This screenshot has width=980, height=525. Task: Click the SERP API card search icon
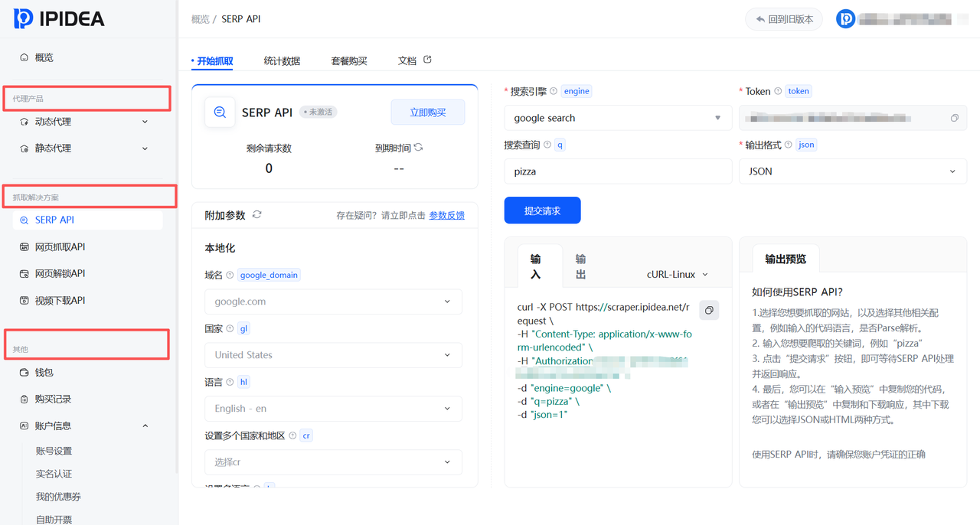[220, 112]
